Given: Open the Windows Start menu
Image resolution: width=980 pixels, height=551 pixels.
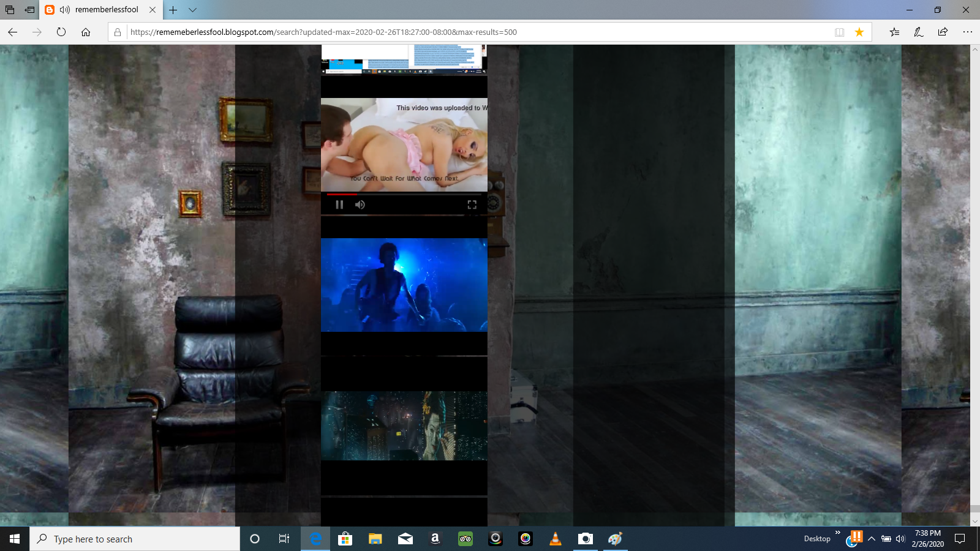Looking at the screenshot, I should click(15, 539).
